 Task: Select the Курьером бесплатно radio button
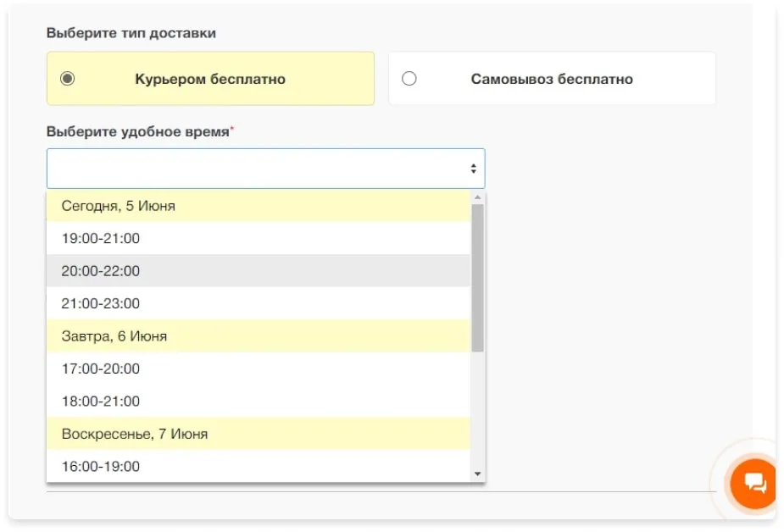coord(68,79)
